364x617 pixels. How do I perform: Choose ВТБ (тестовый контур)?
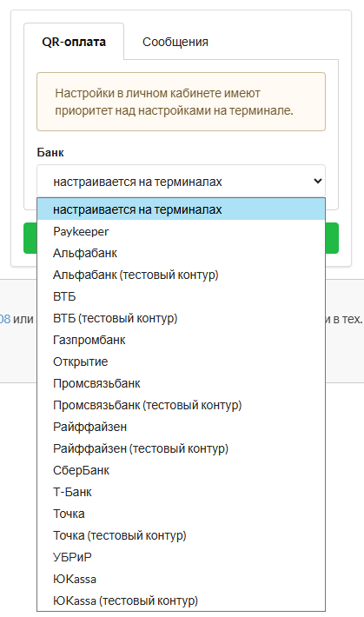tap(181, 318)
